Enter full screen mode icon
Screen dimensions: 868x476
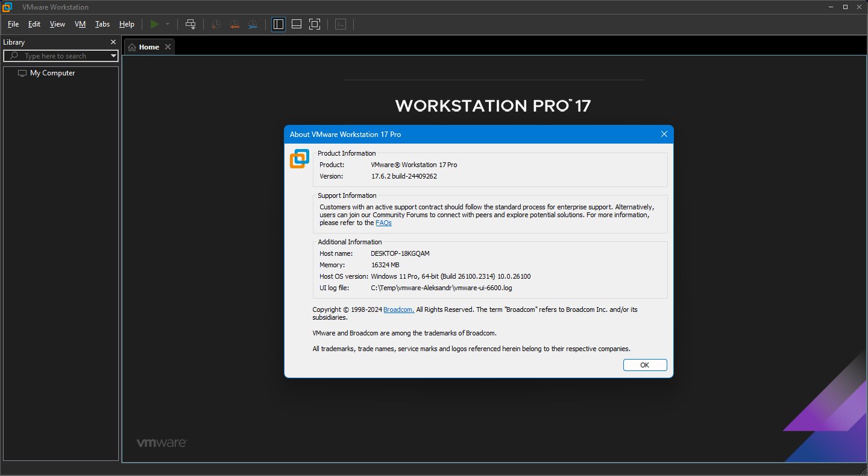coord(315,24)
